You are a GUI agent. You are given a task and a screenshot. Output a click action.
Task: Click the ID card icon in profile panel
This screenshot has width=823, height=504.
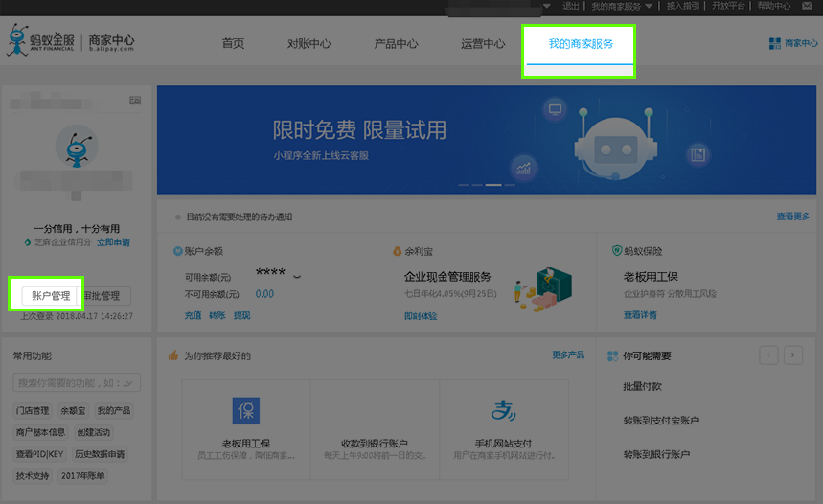(135, 101)
